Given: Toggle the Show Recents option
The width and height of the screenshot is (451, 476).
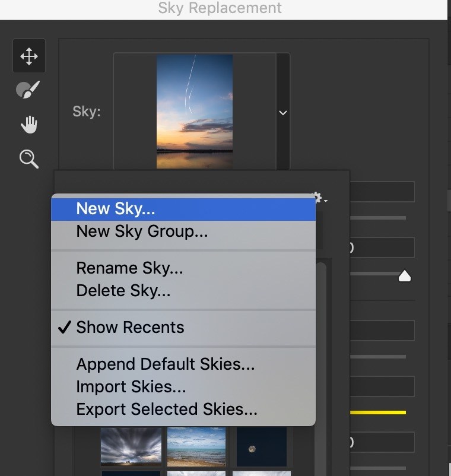Looking at the screenshot, I should tap(130, 328).
